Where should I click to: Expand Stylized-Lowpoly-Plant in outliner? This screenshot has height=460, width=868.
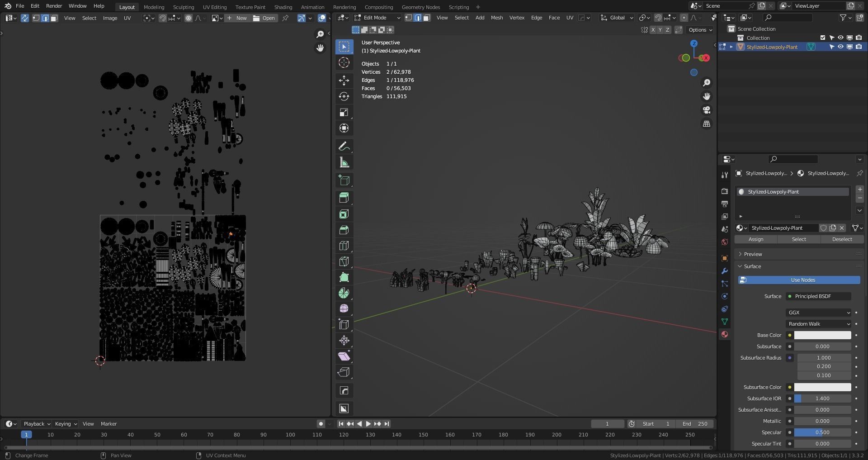(731, 47)
